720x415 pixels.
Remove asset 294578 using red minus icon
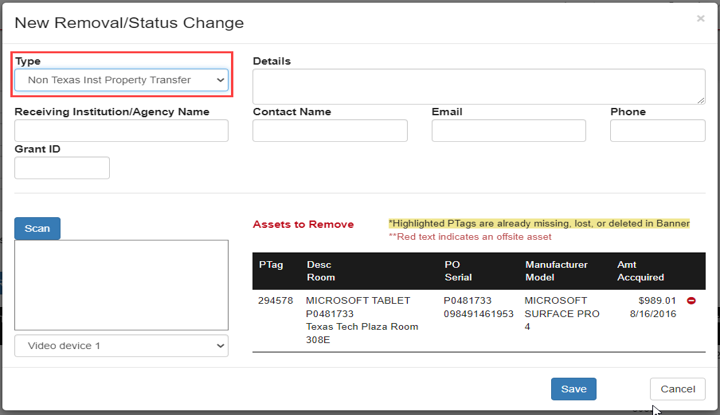coord(691,301)
